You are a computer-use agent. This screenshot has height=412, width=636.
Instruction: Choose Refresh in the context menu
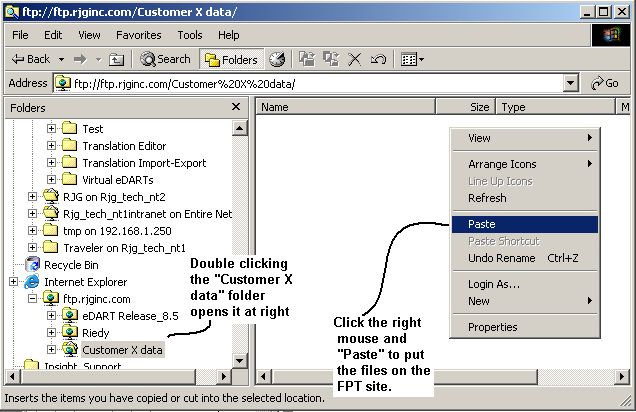point(525,198)
